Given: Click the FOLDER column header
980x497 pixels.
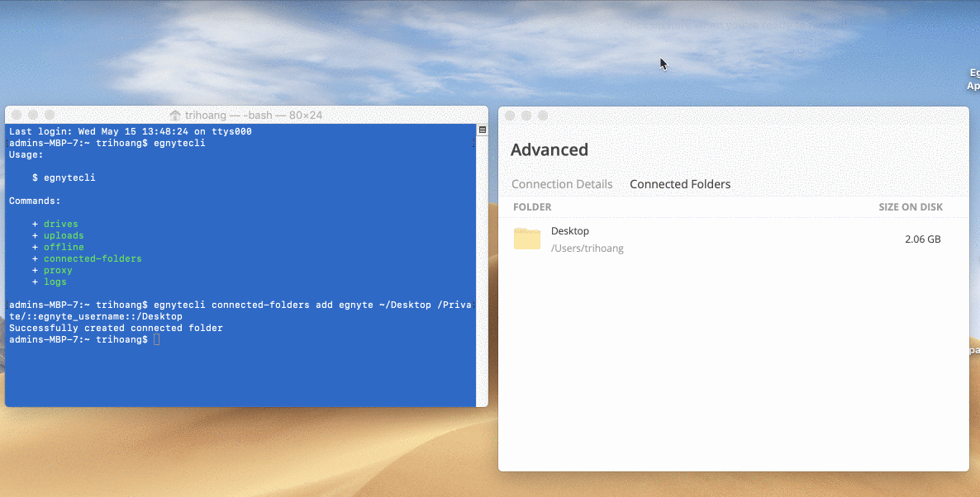Looking at the screenshot, I should tap(532, 206).
